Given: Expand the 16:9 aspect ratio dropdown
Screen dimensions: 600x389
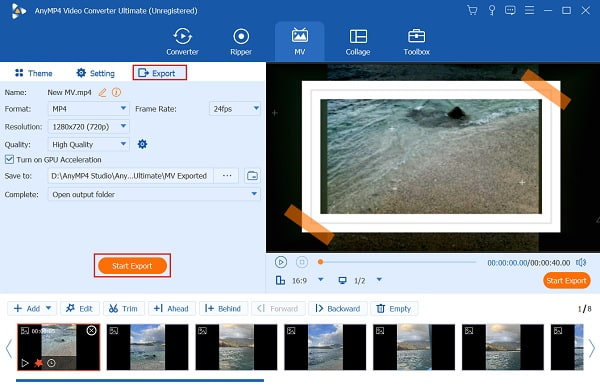Looking at the screenshot, I should 321,280.
